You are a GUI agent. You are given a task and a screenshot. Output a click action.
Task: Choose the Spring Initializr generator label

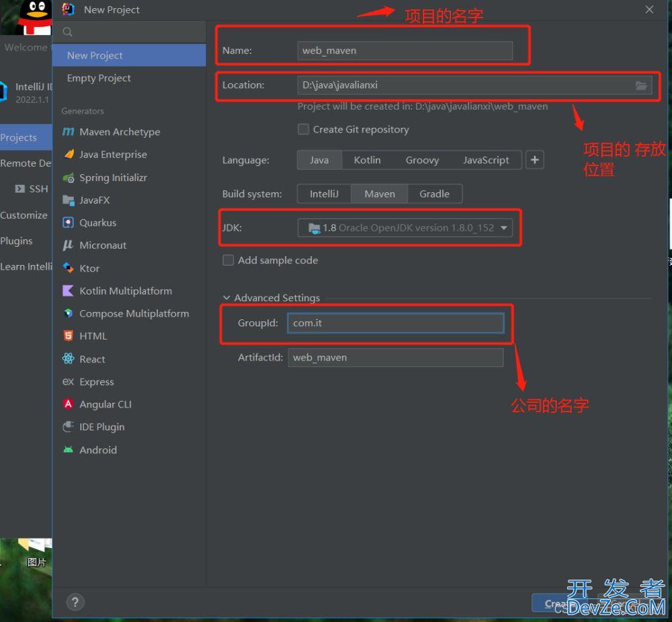click(113, 178)
